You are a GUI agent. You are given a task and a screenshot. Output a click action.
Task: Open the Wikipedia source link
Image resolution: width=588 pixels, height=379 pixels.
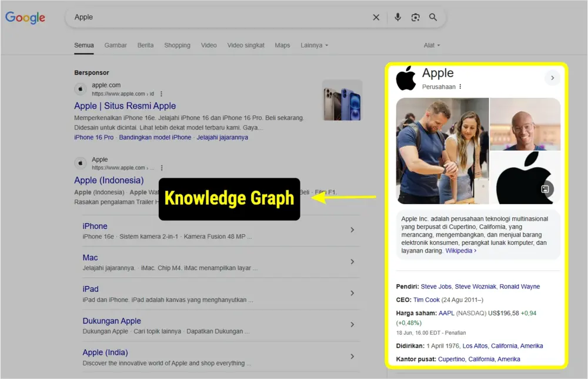pyautogui.click(x=461, y=251)
